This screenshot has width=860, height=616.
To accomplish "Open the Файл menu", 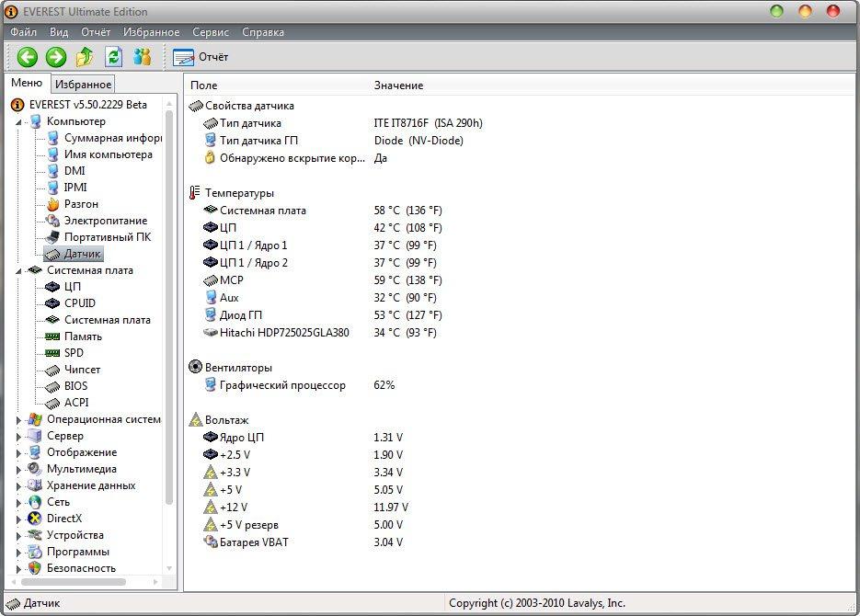I will point(24,32).
